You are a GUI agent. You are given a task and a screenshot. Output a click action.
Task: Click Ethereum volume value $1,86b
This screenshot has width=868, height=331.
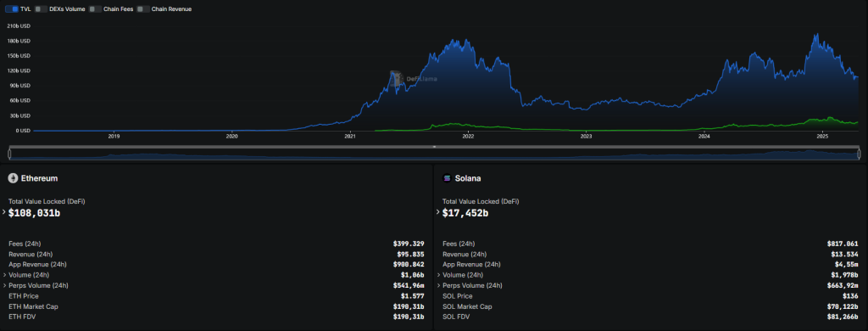coord(412,275)
